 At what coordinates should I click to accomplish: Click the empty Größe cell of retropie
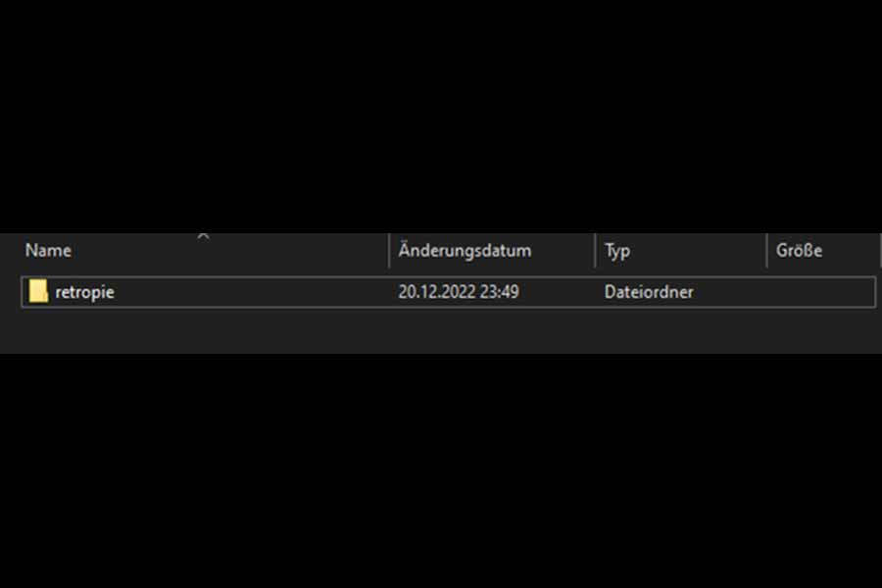pyautogui.click(x=820, y=291)
